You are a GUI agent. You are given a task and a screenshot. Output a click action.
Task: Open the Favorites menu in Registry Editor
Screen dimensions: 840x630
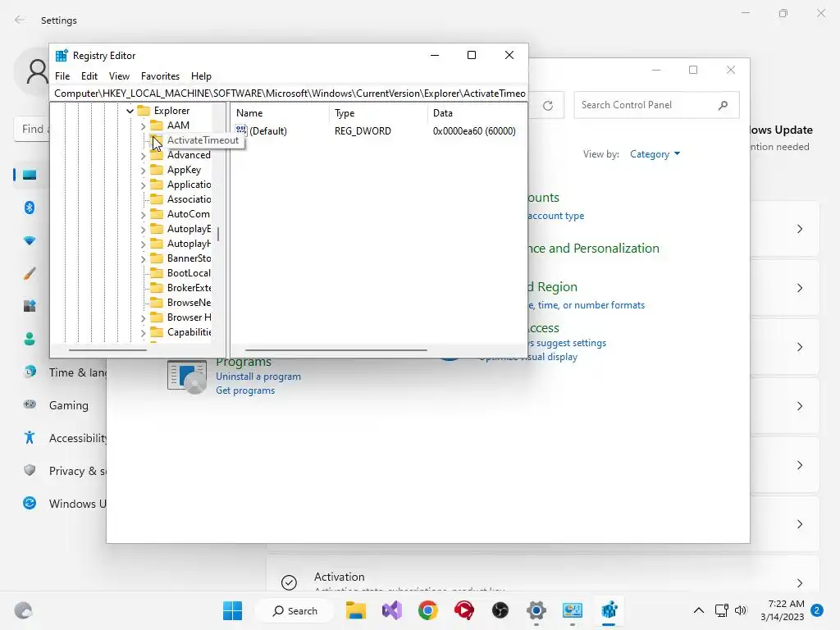click(160, 76)
